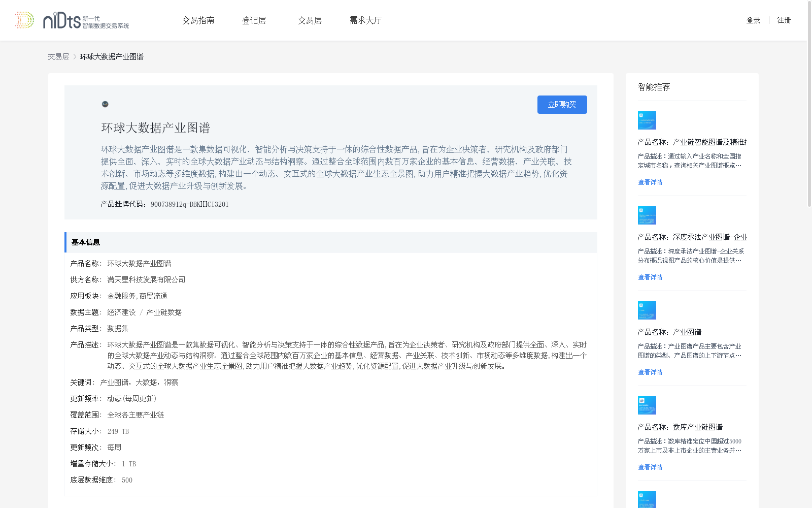Screen dimensions: 812x508
Task: Click 查看详情 for 数库产业链图谱
Action: (x=650, y=467)
